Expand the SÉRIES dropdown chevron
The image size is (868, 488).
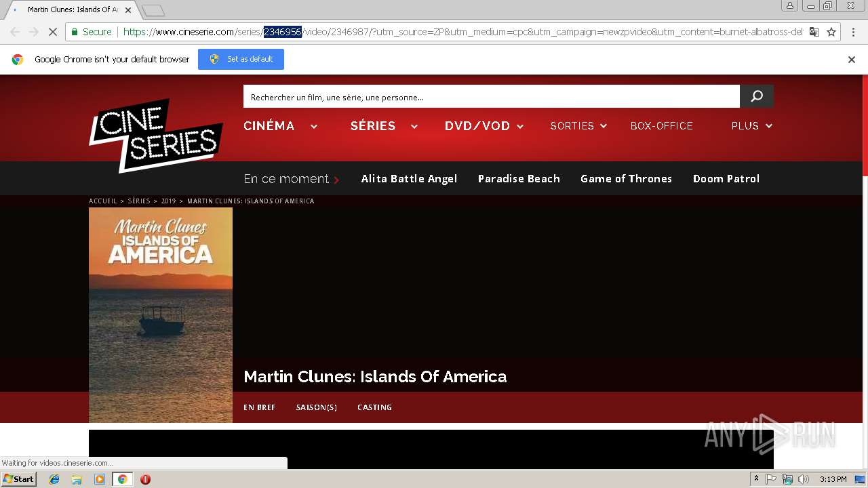(414, 126)
